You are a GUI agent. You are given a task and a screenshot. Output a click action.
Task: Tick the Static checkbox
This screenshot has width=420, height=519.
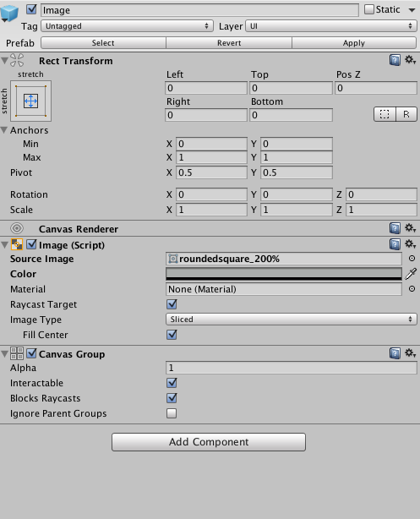tap(369, 9)
